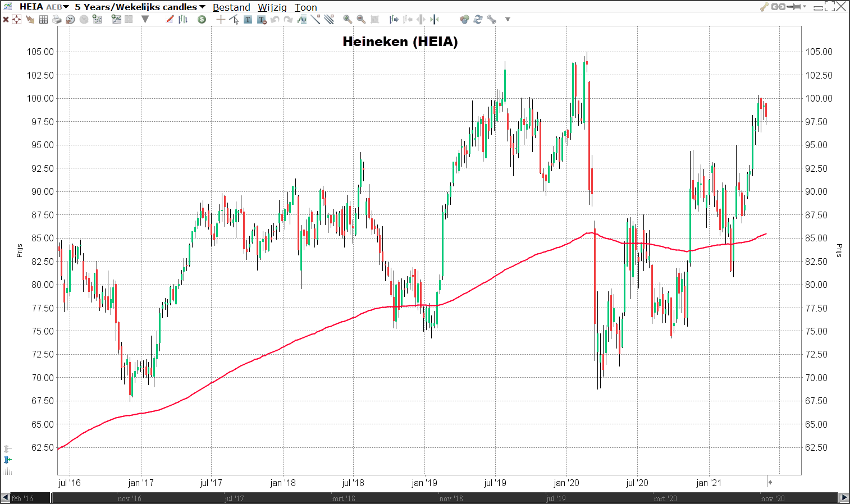
Task: Toggle the chain link windows icon
Action: pyautogui.click(x=778, y=7)
